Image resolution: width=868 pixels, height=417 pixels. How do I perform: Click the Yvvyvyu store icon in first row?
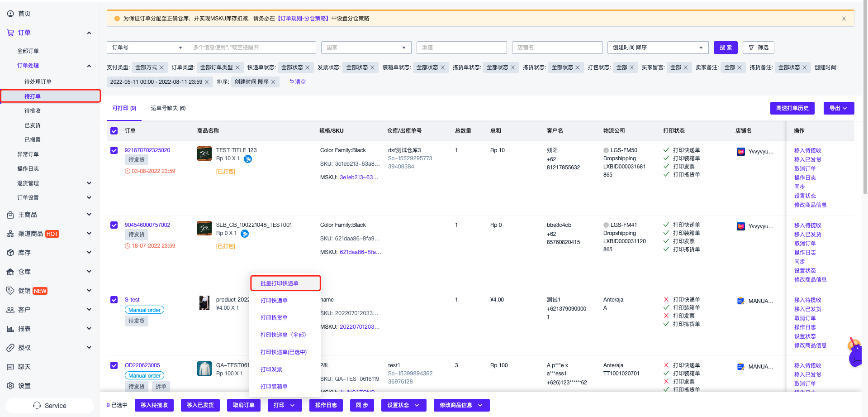point(741,152)
